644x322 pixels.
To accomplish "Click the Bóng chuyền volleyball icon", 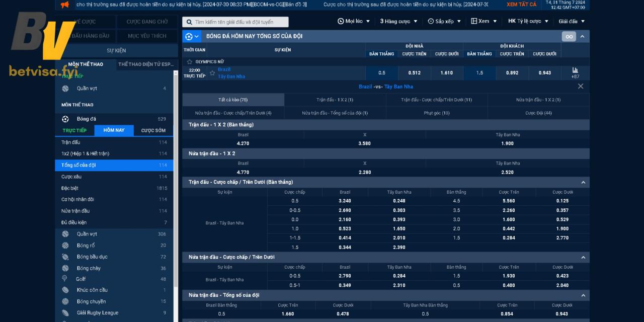I will point(65,301).
